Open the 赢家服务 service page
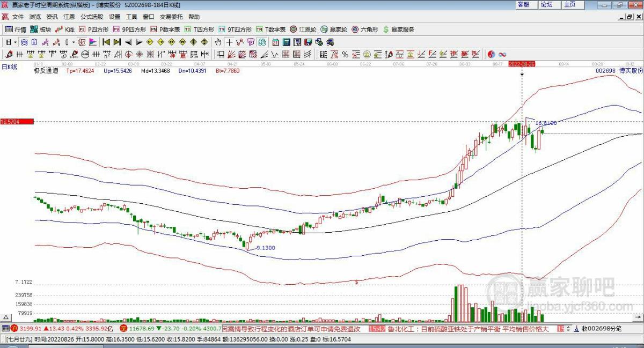The width and height of the screenshot is (644, 348). (398, 29)
